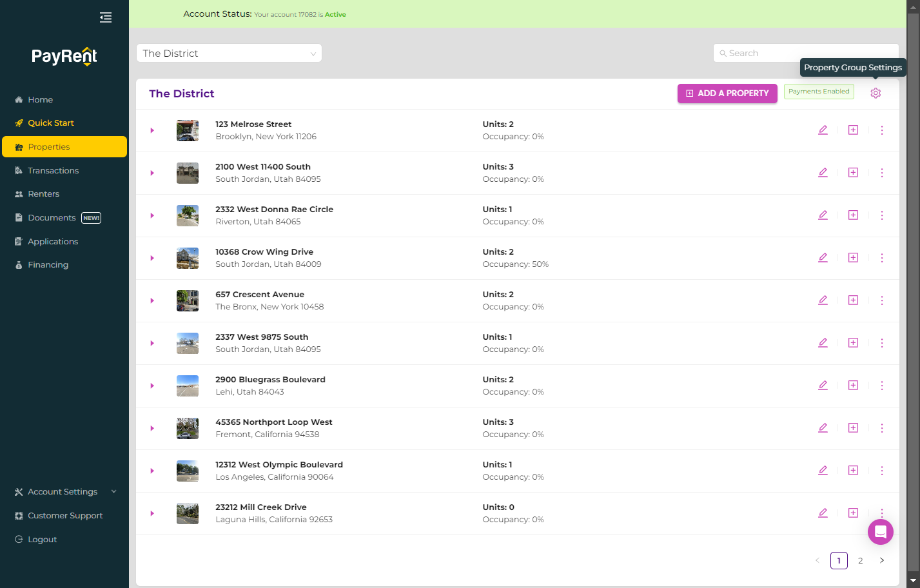The height and width of the screenshot is (588, 920).
Task: Open 2100 West 11400 South thumbnail
Action: pos(188,173)
